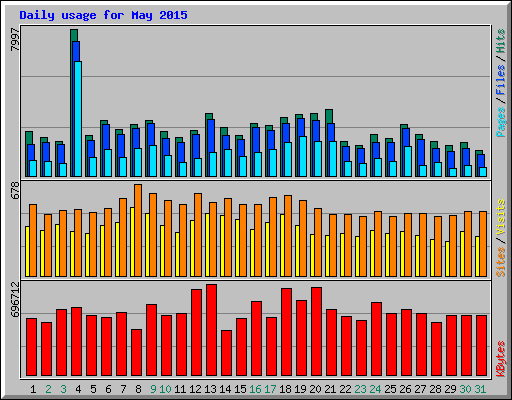Click the cyan pages bar for day 19

pos(303,156)
